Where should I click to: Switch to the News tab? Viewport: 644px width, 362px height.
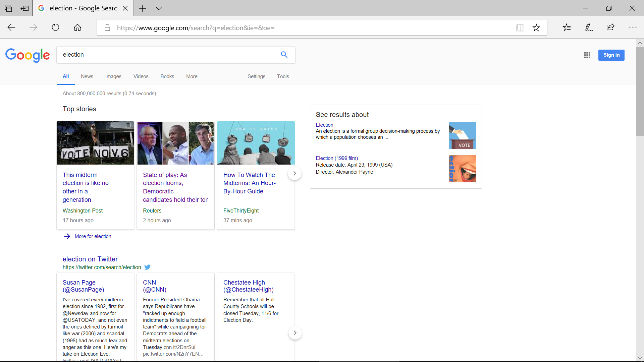pos(87,76)
